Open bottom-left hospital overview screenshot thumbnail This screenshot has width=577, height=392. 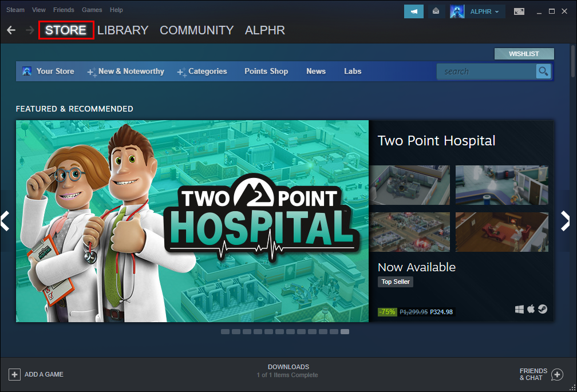(x=410, y=232)
